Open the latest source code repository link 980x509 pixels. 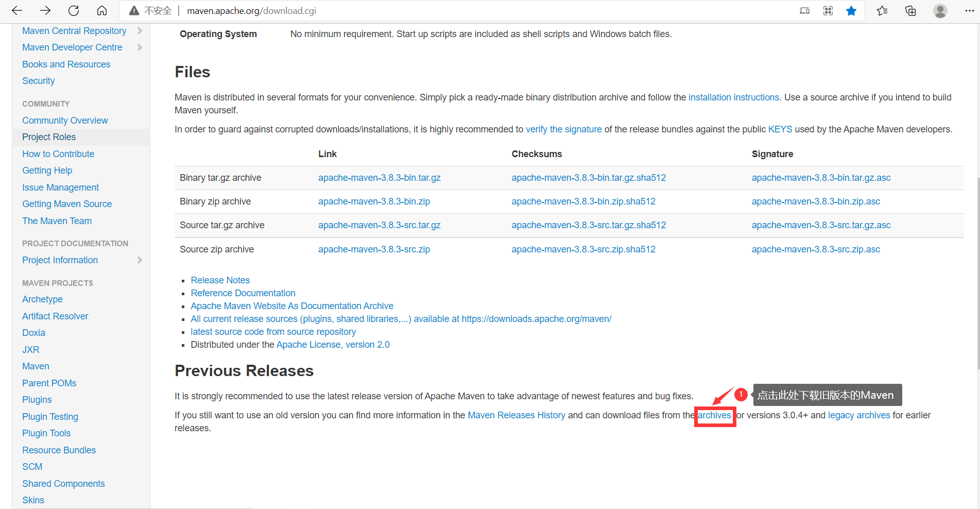[x=273, y=332]
